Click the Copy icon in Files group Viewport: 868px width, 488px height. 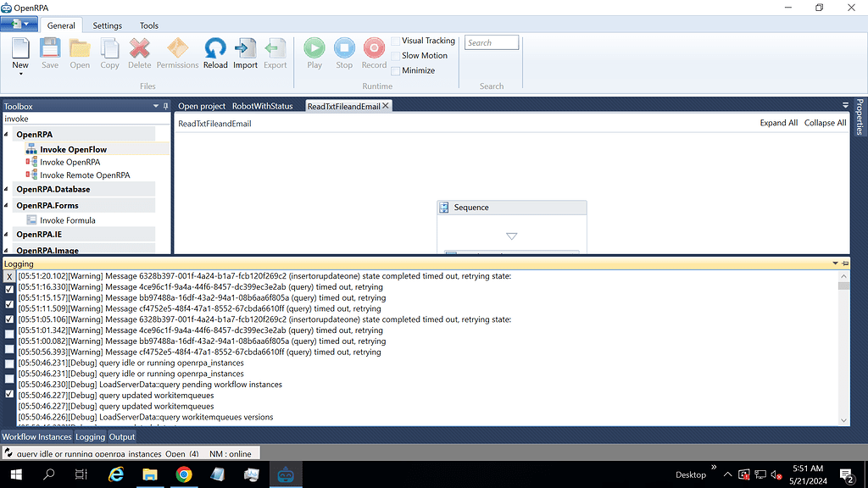(109, 49)
